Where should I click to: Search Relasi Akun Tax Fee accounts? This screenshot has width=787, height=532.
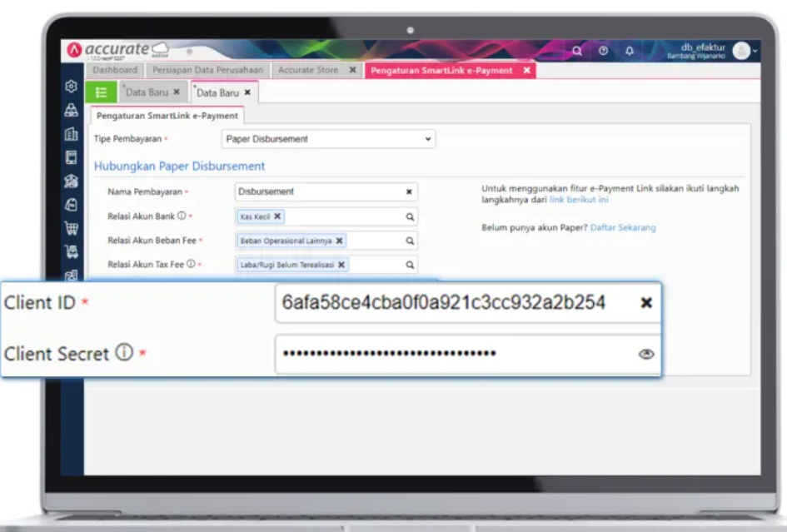(410, 265)
